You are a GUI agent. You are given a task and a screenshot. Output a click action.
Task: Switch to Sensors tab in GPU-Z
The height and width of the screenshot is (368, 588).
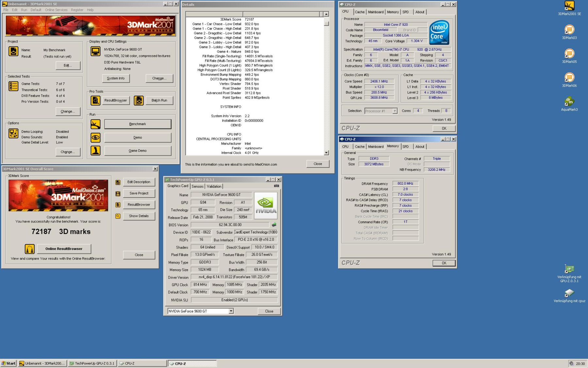(x=197, y=186)
